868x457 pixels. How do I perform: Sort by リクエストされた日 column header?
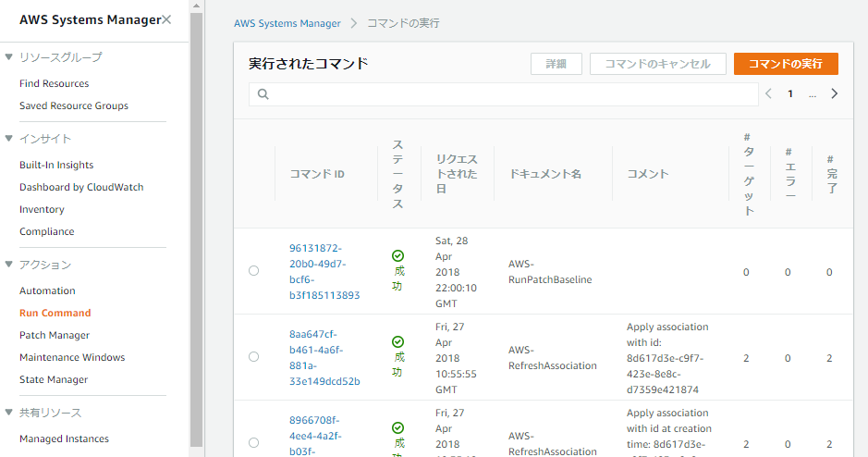pyautogui.click(x=457, y=174)
